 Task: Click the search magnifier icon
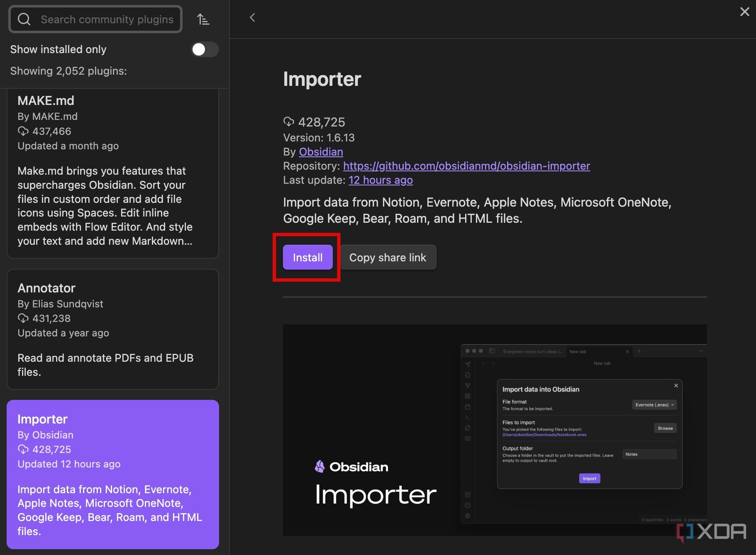pyautogui.click(x=24, y=19)
